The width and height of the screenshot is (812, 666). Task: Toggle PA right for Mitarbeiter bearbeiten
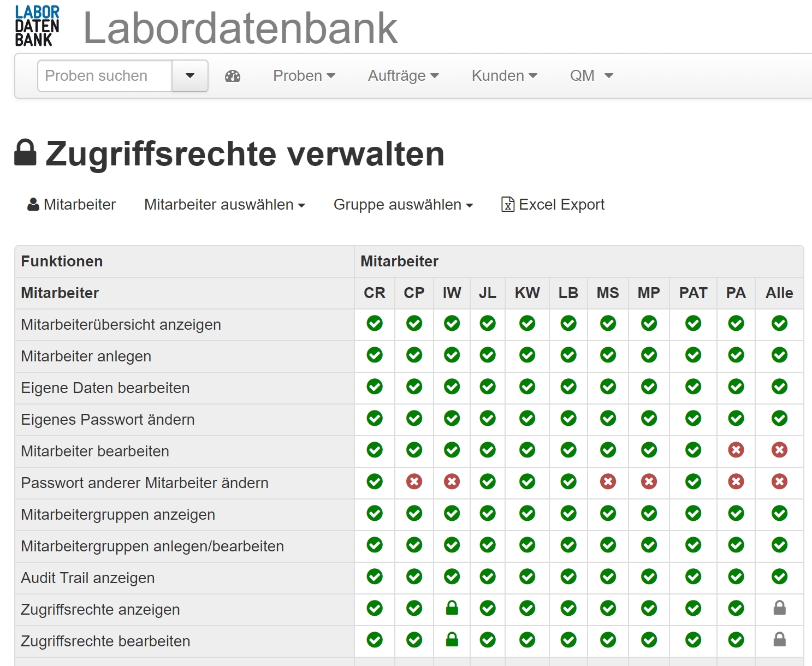736,450
